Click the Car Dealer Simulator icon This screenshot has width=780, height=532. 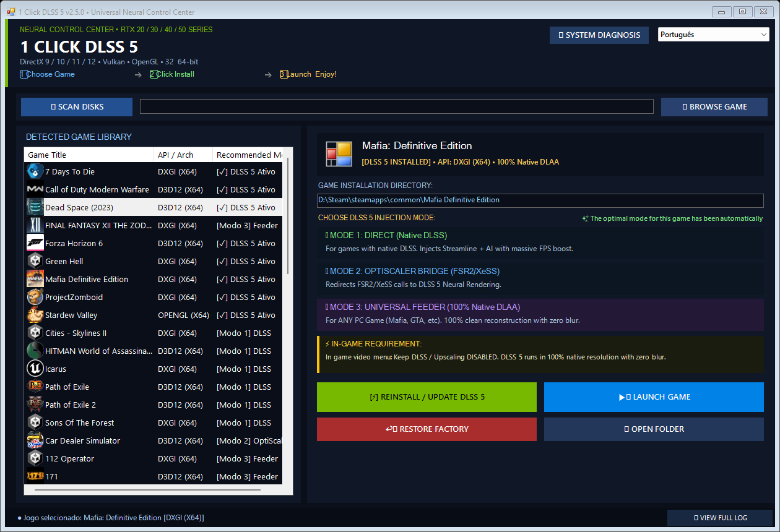[x=35, y=440]
